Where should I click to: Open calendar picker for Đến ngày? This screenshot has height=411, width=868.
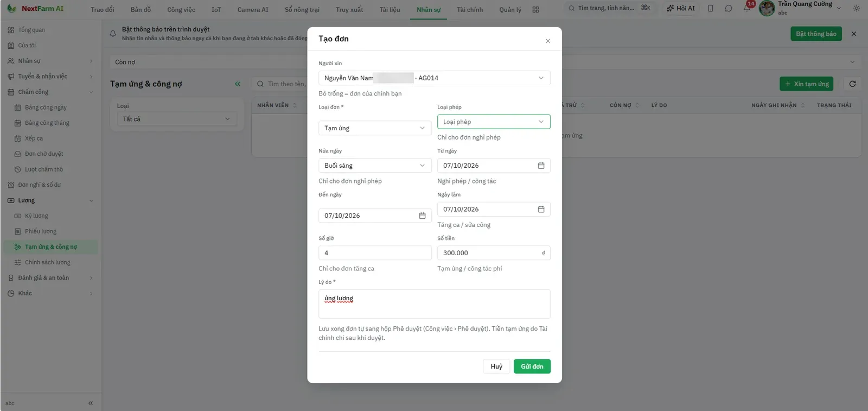pos(422,216)
